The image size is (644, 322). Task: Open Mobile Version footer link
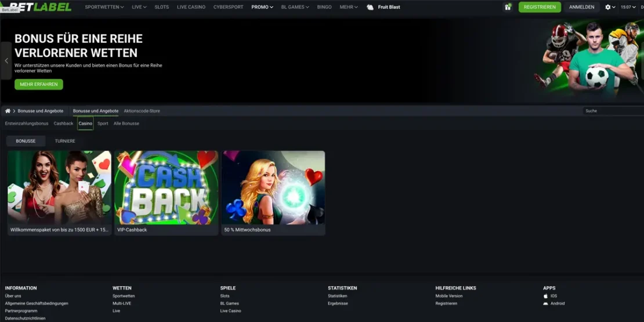tap(449, 296)
